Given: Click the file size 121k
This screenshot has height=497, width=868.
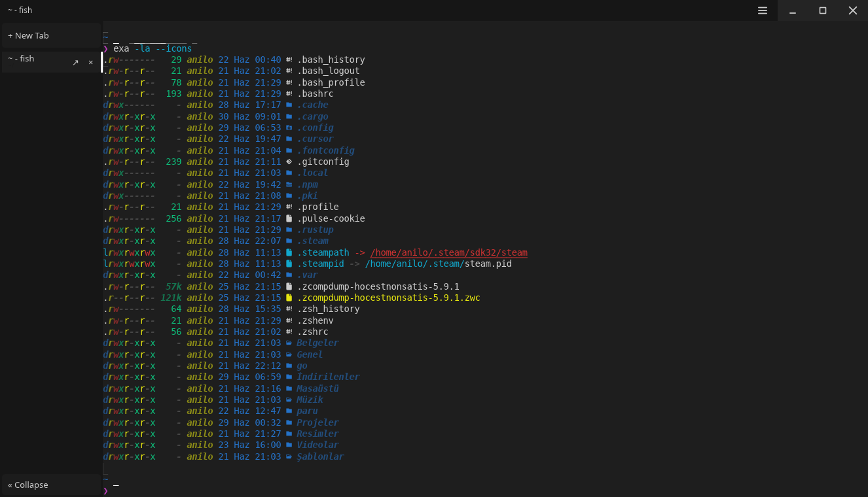Looking at the screenshot, I should pos(171,298).
